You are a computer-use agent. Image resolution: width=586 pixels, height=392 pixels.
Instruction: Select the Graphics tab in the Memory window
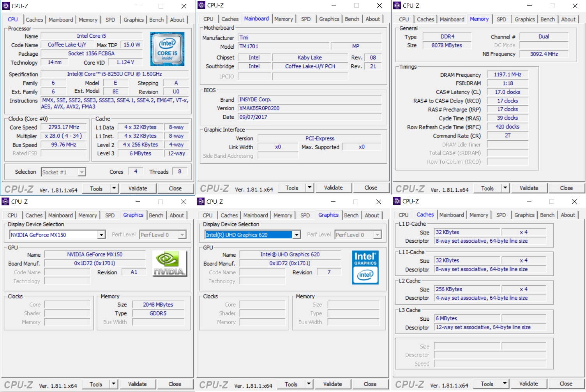coord(525,19)
